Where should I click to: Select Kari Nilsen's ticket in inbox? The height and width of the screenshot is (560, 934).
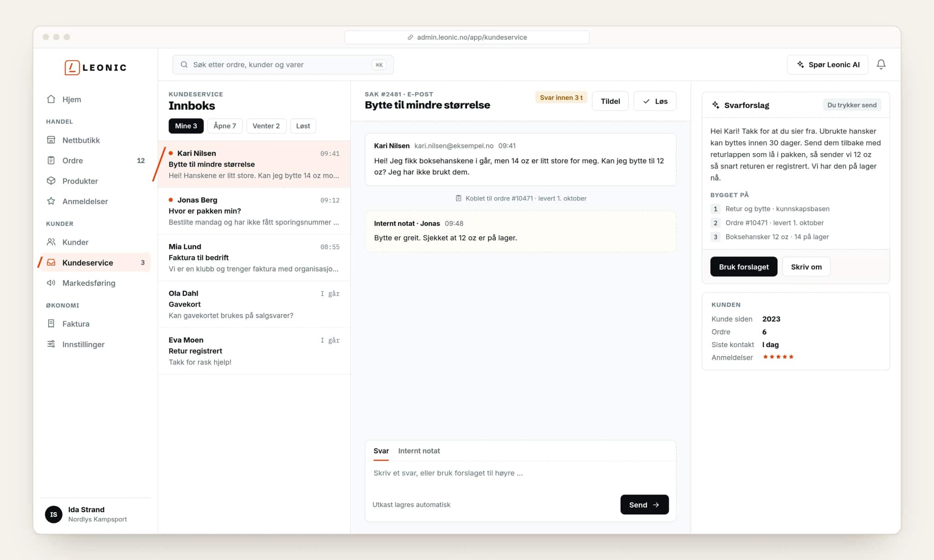click(254, 164)
